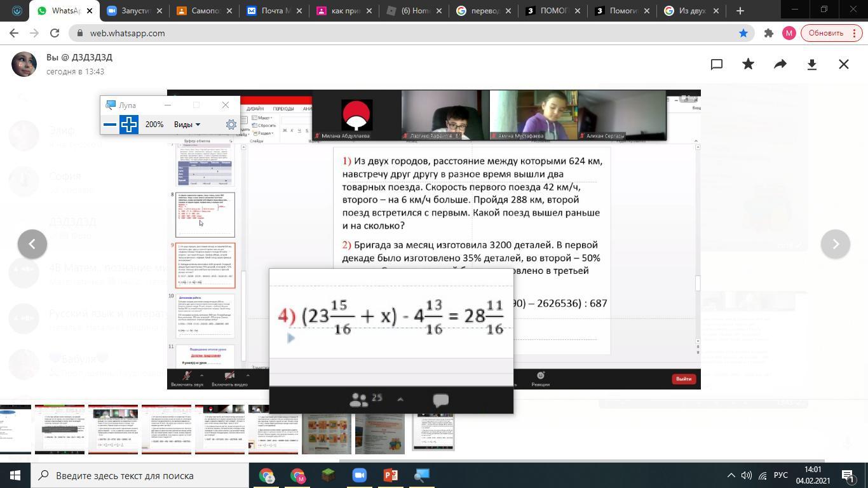Switch the РУС input language
This screenshot has height=488, width=868.
coord(781,475)
